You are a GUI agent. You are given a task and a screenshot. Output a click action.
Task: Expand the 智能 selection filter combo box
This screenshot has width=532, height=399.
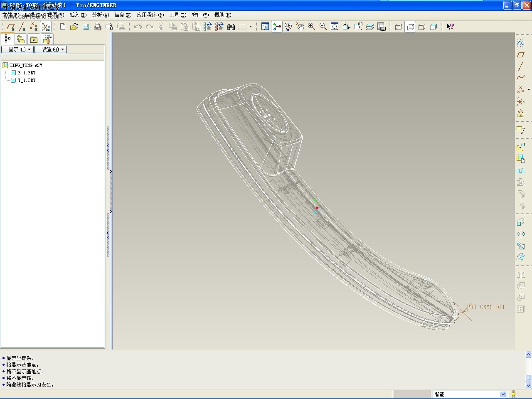503,394
